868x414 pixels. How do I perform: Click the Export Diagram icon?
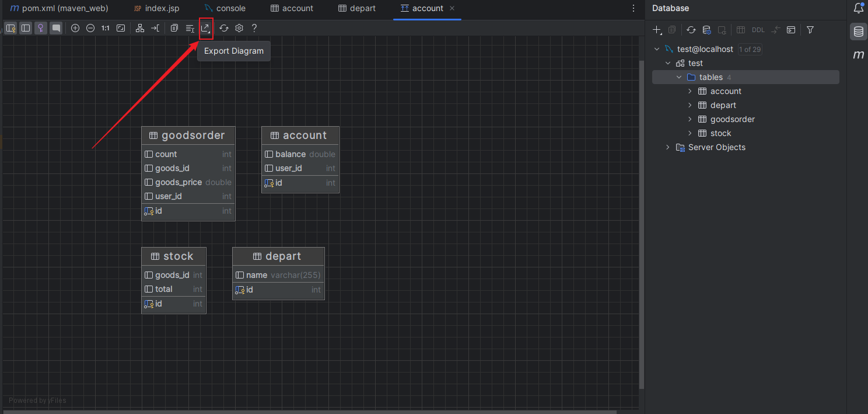(206, 28)
